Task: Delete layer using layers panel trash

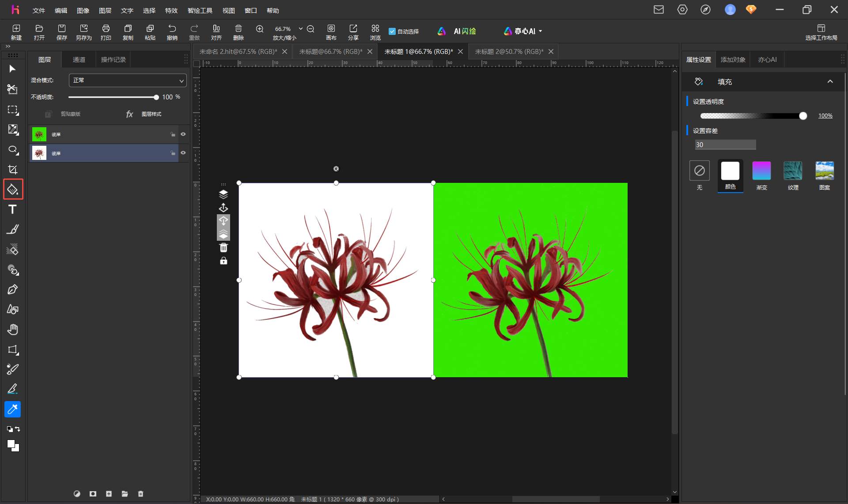Action: click(140, 494)
